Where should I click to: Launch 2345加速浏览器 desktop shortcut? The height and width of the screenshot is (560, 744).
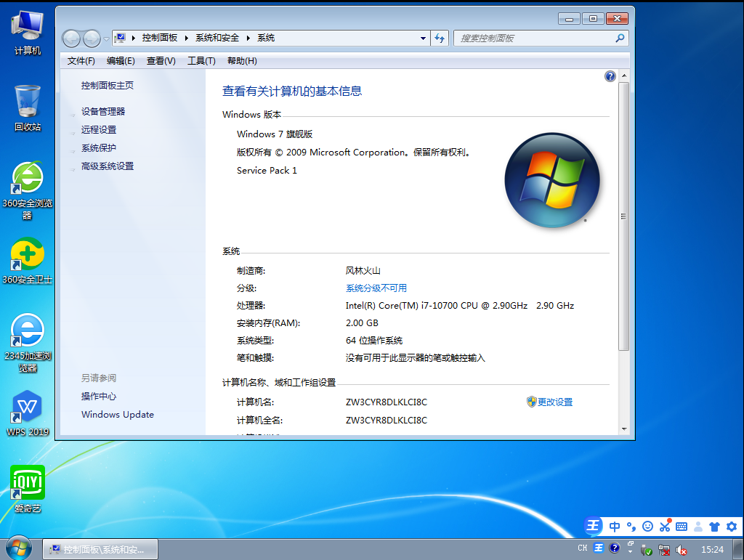(x=28, y=343)
